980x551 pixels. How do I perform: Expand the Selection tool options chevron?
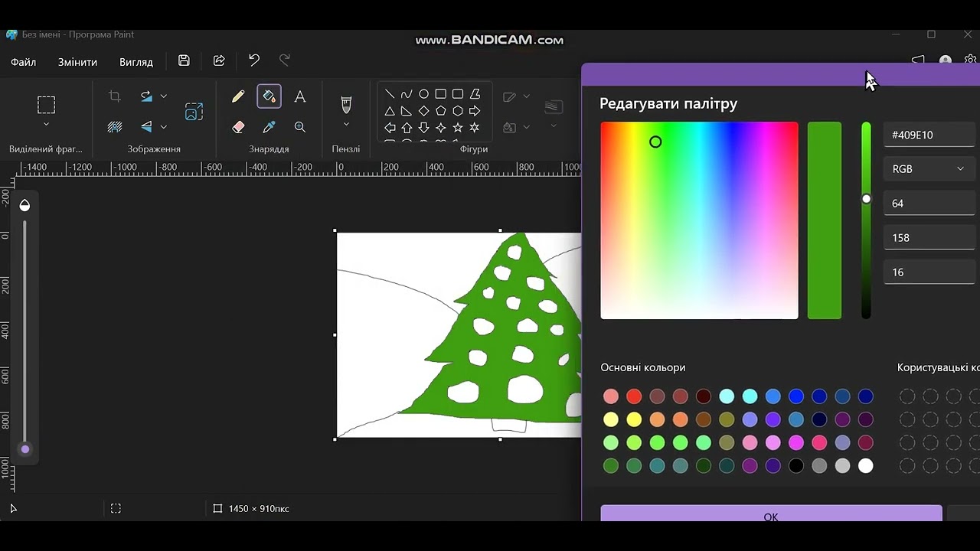(x=47, y=125)
